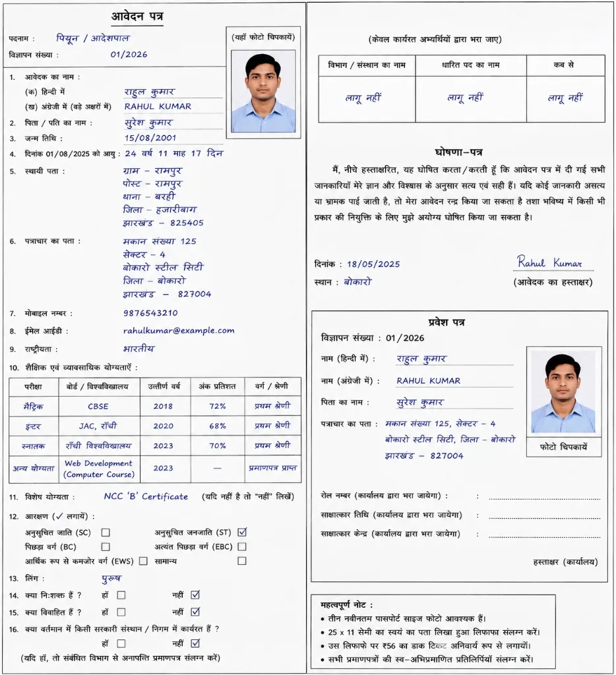Screen dimensions: 616x675
Task: Click विज्ञापन संख्या field in application form header
Action: point(129,55)
